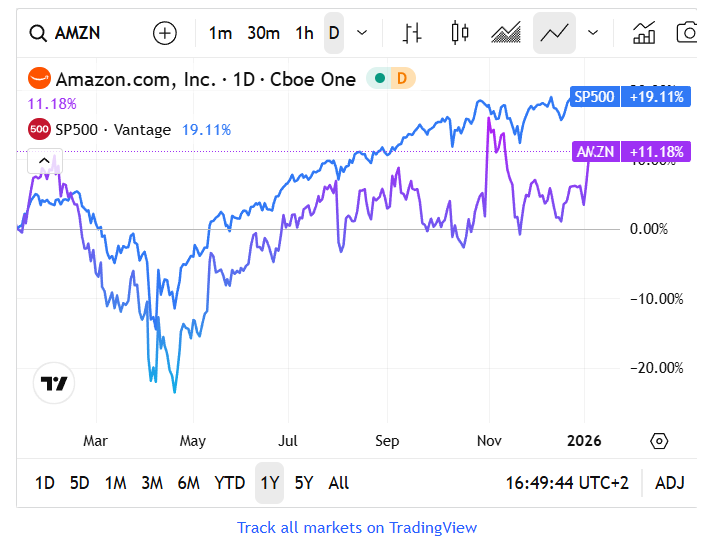Screen dimensions: 712x546
Task: Expand the chart style dropdown chevron
Action: 593,33
